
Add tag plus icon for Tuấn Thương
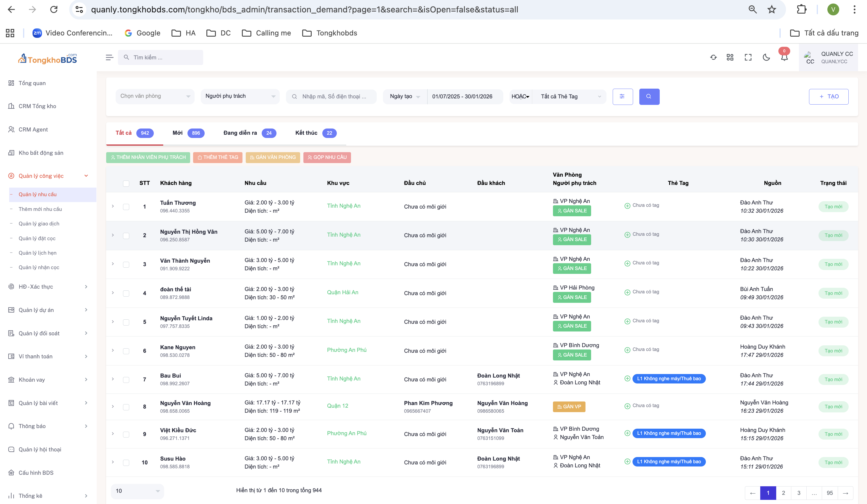(x=627, y=206)
